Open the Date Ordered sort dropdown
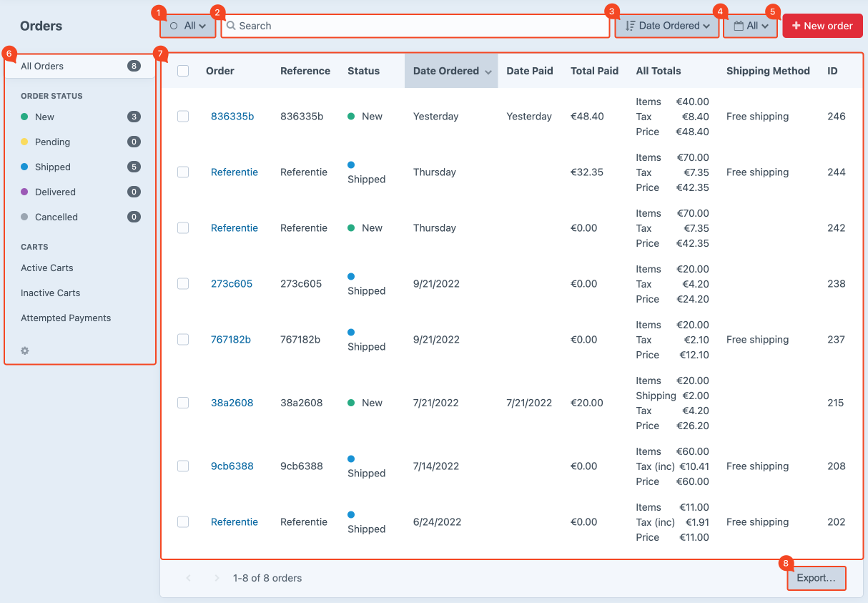The height and width of the screenshot is (603, 868). [666, 26]
